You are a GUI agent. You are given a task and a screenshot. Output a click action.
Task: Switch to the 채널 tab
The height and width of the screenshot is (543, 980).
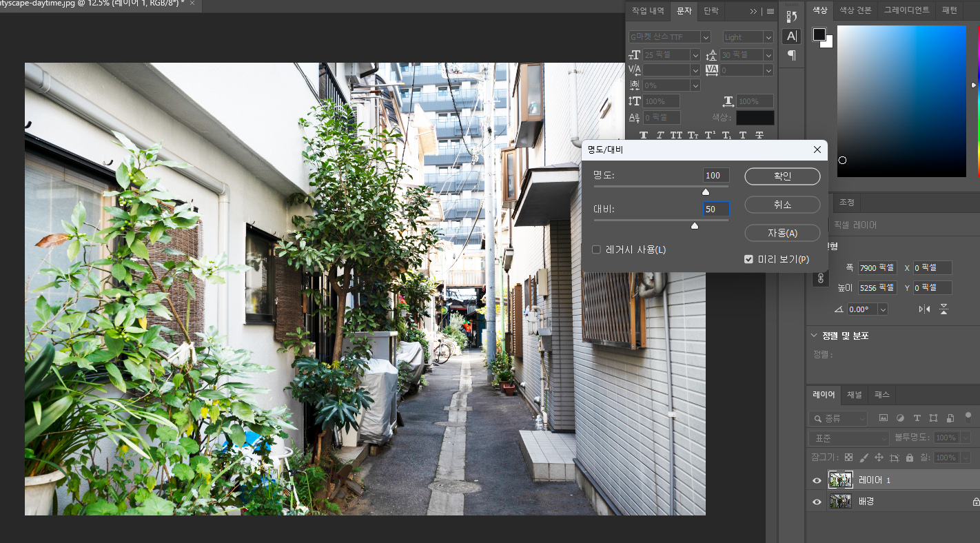(854, 395)
